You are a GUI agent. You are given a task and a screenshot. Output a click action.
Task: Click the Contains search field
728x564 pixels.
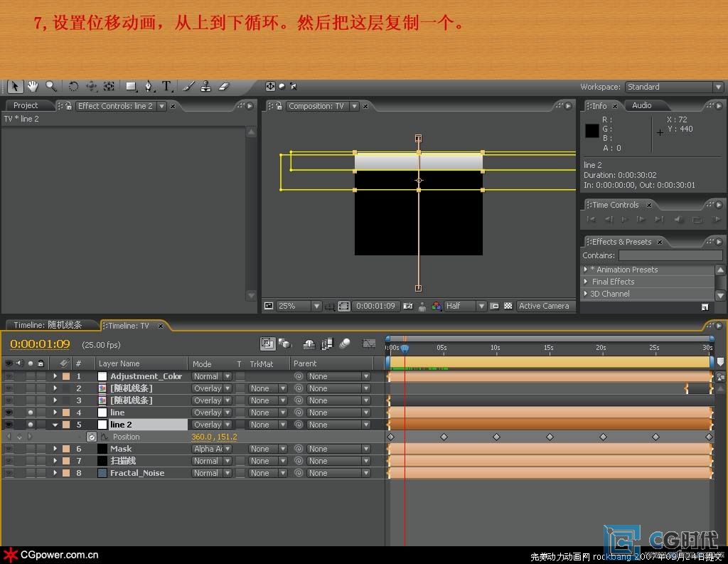tap(670, 255)
